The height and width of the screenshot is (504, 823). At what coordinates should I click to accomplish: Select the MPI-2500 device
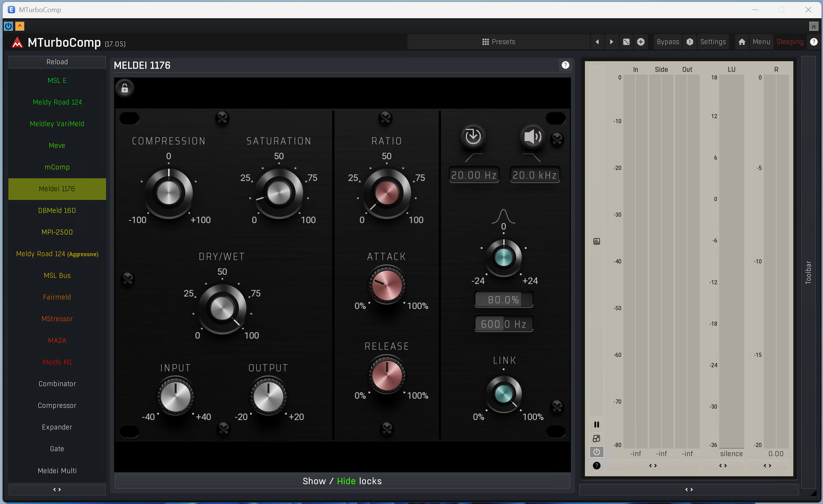pyautogui.click(x=57, y=232)
